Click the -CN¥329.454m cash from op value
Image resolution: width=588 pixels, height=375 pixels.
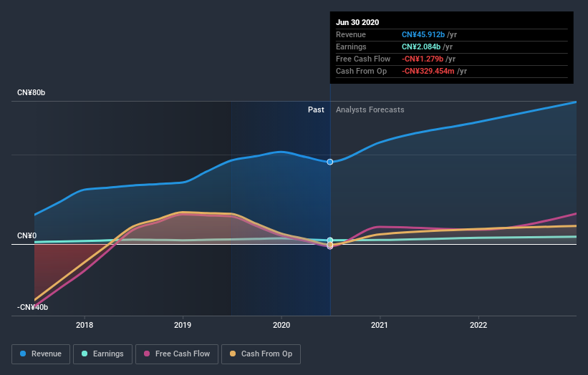pyautogui.click(x=428, y=71)
